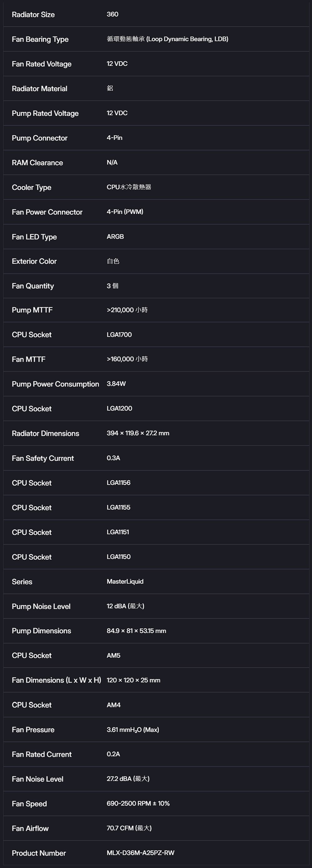Click the Pump Noise Level label

pyautogui.click(x=41, y=607)
